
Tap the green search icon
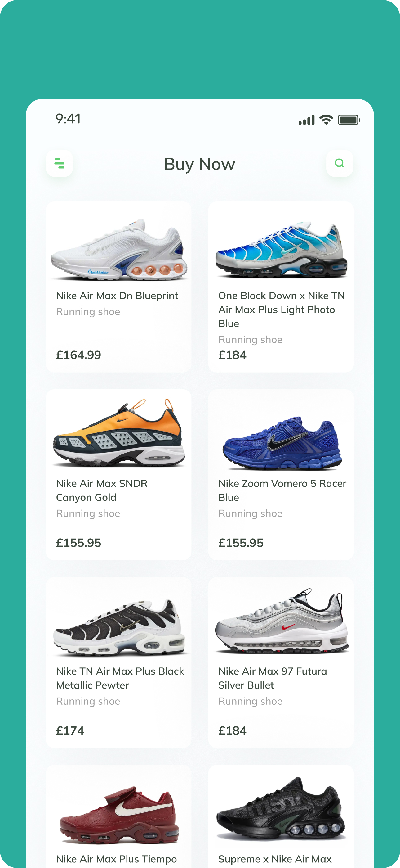pos(340,163)
